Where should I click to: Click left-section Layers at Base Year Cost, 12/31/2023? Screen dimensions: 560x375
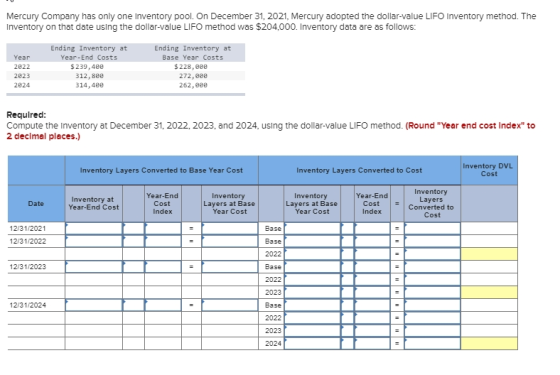click(x=230, y=267)
